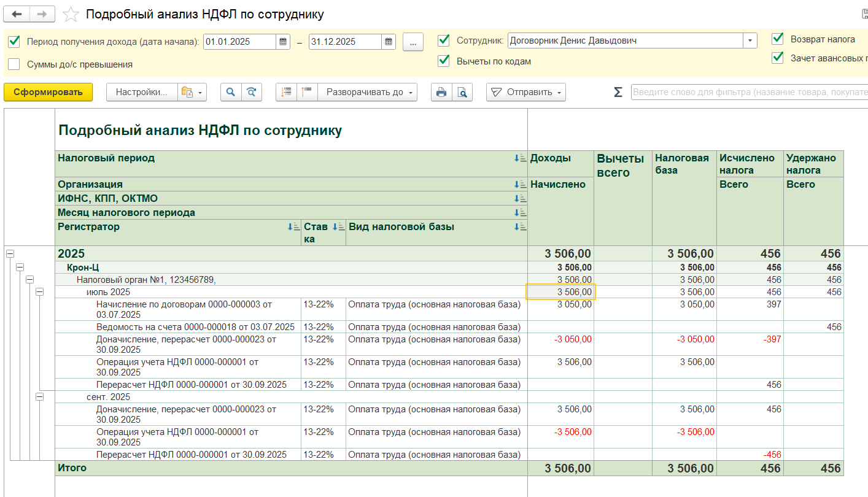Open report Настройки button
The height and width of the screenshot is (497, 868).
point(142,92)
